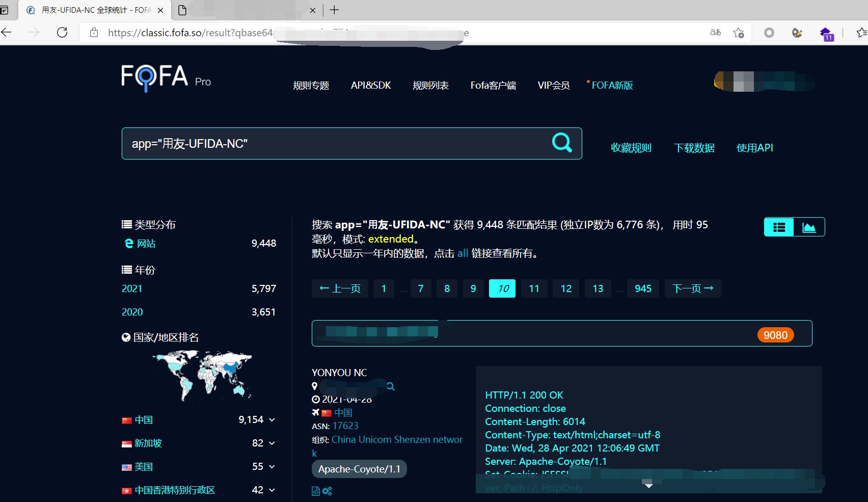Image resolution: width=868 pixels, height=502 pixels.
Task: Expand the 新加坡 country chevron
Action: pos(272,443)
